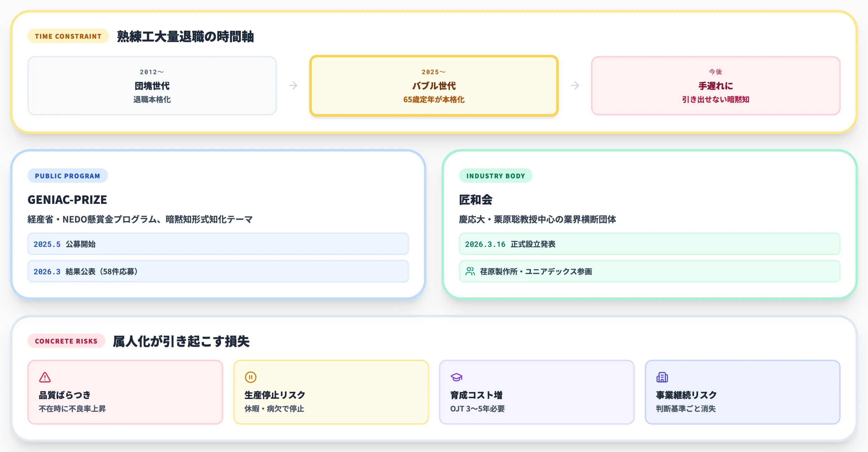Click the arrow between 団塊世代 and バブル世代
The image size is (868, 452).
tap(293, 86)
